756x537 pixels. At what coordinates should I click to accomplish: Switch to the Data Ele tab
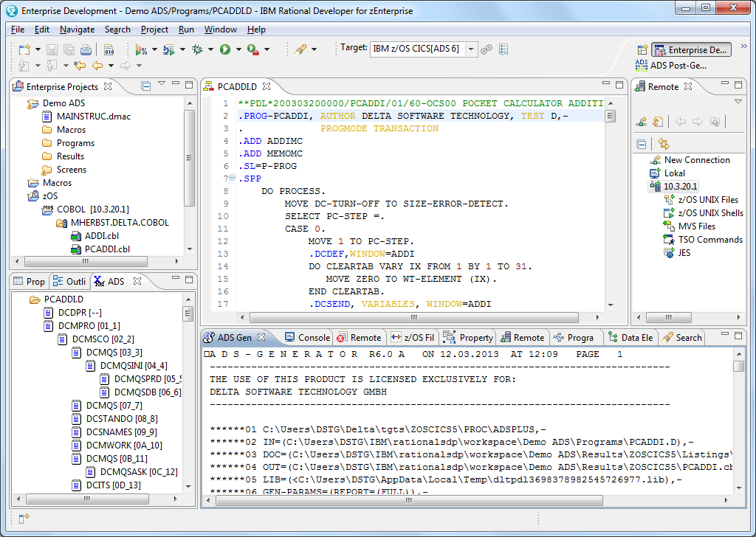coord(630,338)
